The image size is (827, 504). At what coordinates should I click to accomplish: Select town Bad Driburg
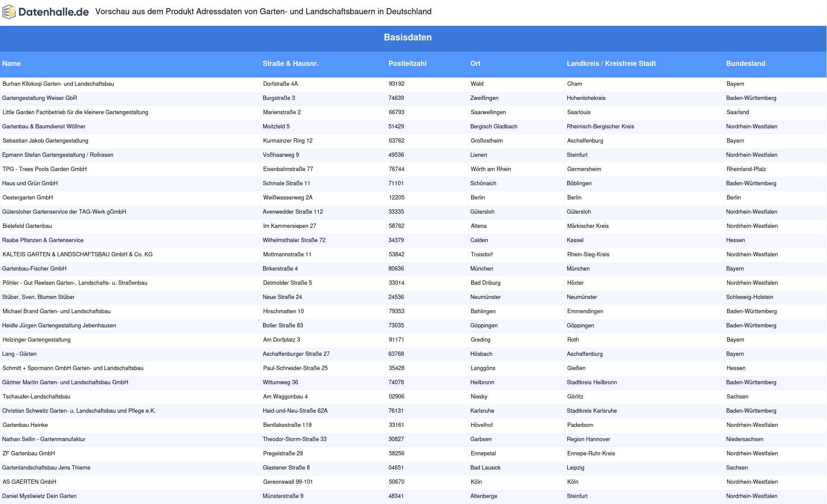[x=485, y=283]
